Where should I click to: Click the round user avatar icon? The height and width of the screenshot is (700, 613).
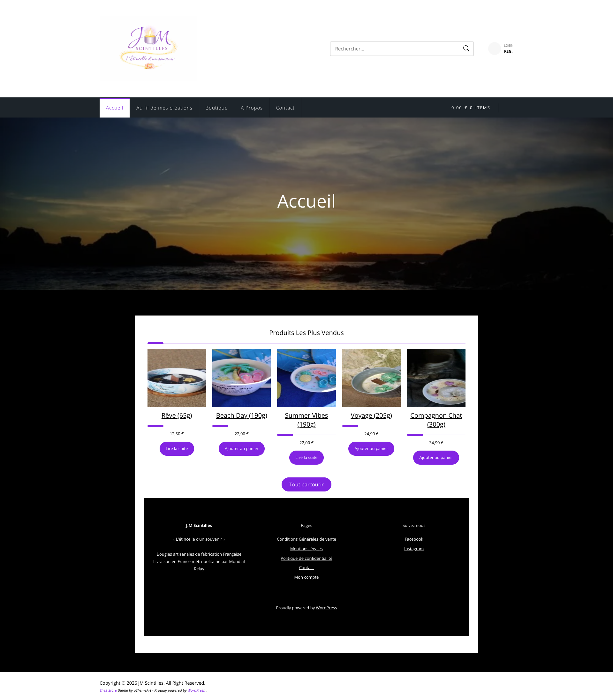click(x=494, y=49)
